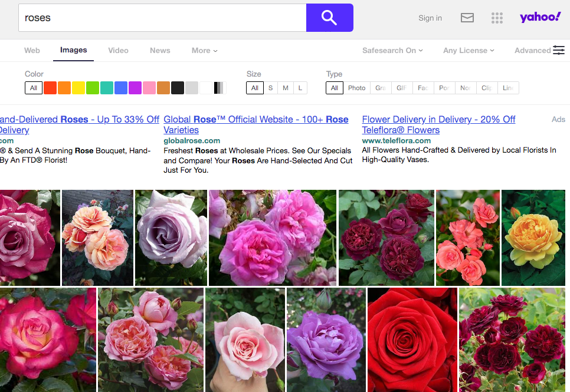570x392 pixels.
Task: Go to Yahoo home via logo
Action: coord(540,17)
